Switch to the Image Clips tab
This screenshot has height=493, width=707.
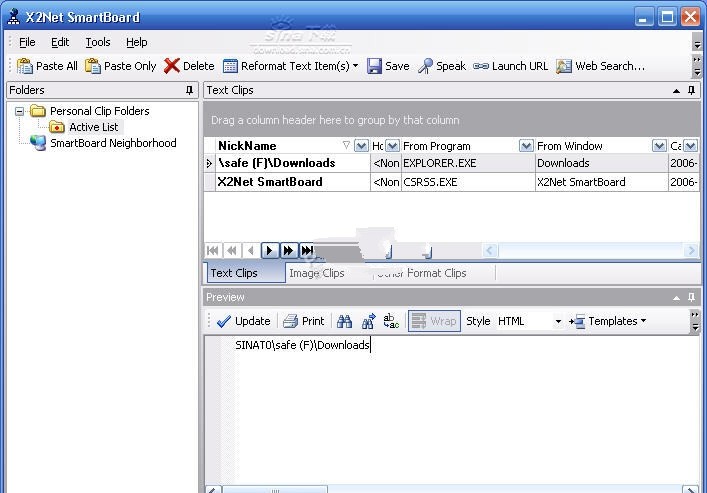[317, 273]
